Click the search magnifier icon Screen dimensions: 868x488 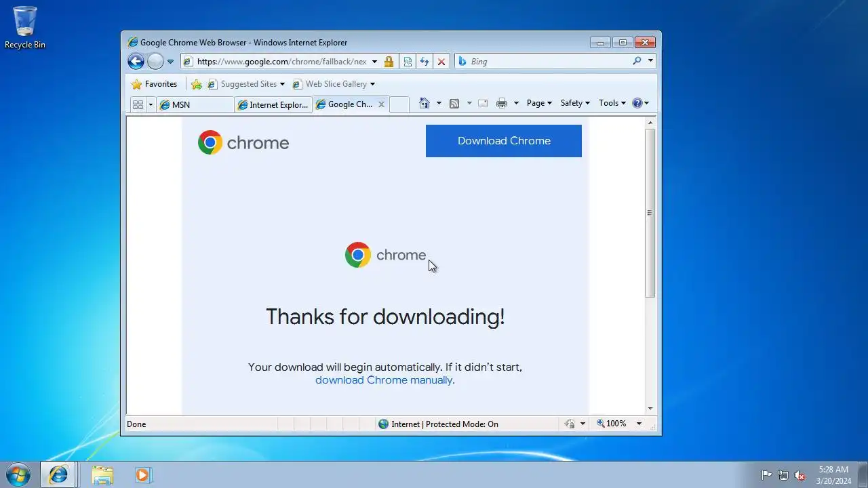(637, 61)
